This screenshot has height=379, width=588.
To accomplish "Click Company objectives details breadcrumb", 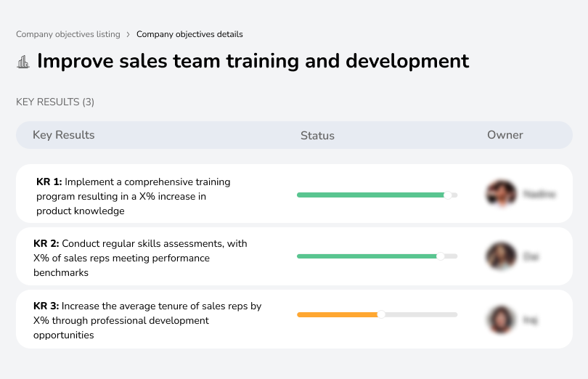I will click(189, 34).
